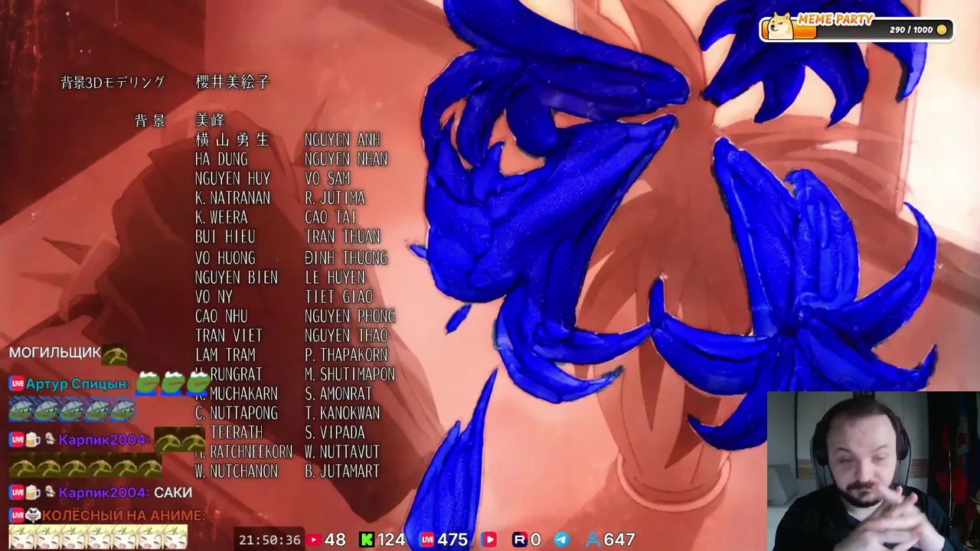Viewport: 980px width, 551px height.
Task: Click the МОГИЛЬЩИК chat message
Action: [55, 353]
